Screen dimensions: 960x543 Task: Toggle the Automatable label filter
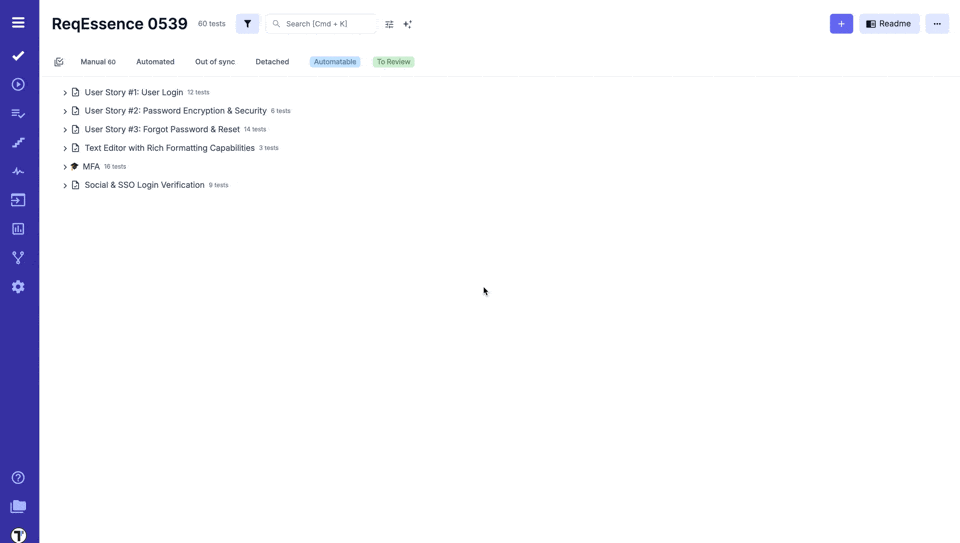click(x=334, y=62)
